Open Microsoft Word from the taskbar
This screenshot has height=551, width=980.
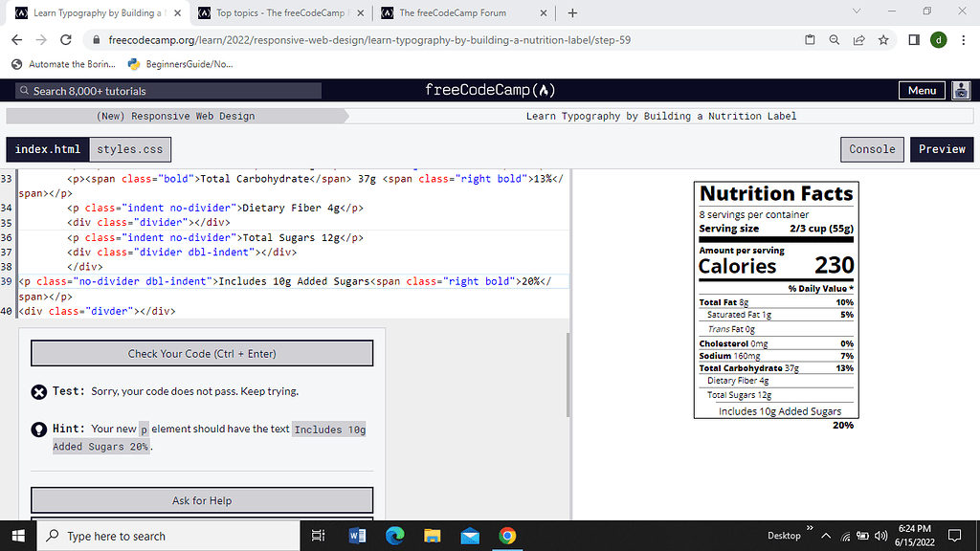click(x=357, y=536)
